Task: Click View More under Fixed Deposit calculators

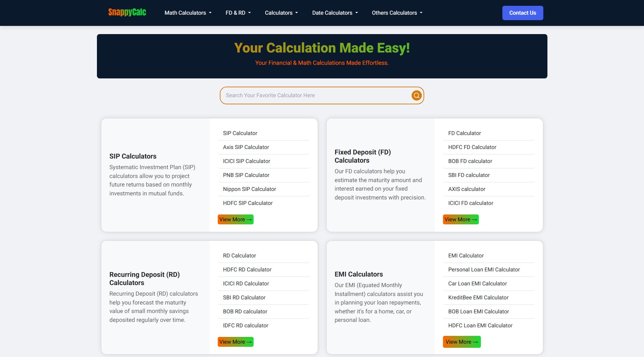Action: (x=461, y=220)
